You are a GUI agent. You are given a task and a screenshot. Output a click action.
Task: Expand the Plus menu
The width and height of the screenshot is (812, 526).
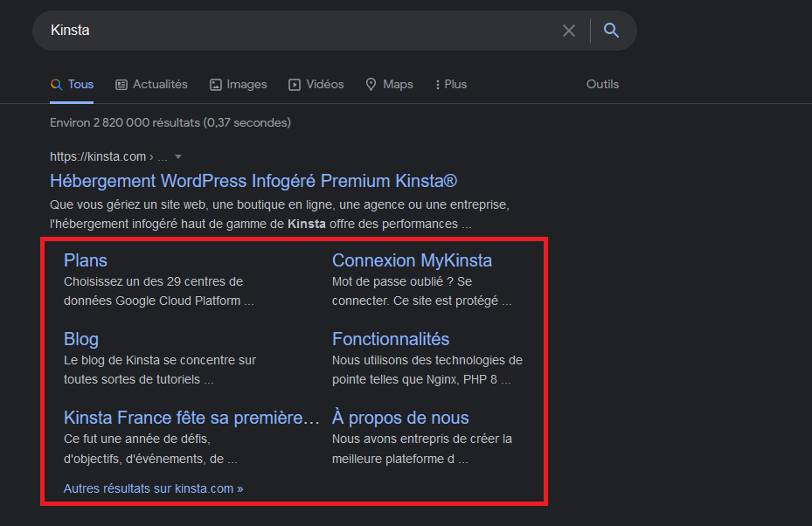451,85
